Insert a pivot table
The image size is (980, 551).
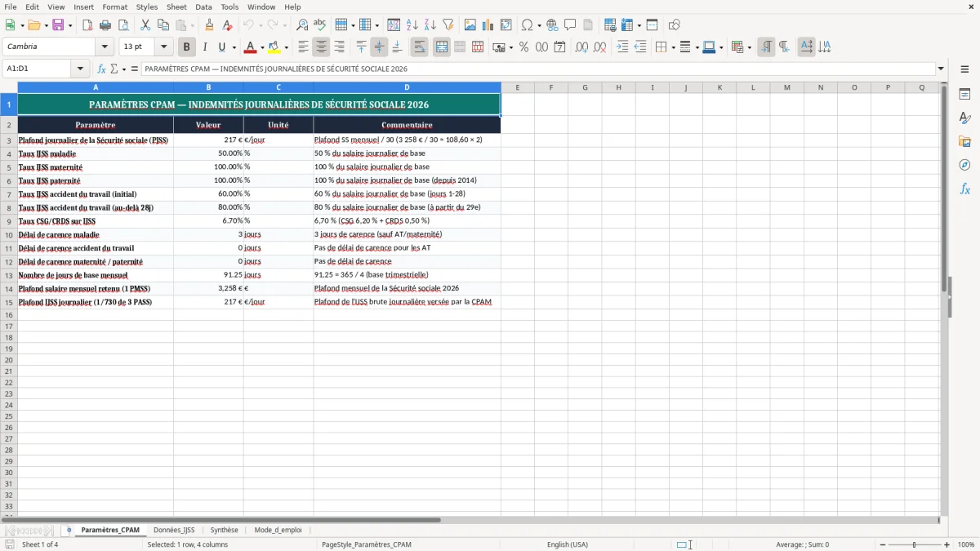click(506, 25)
